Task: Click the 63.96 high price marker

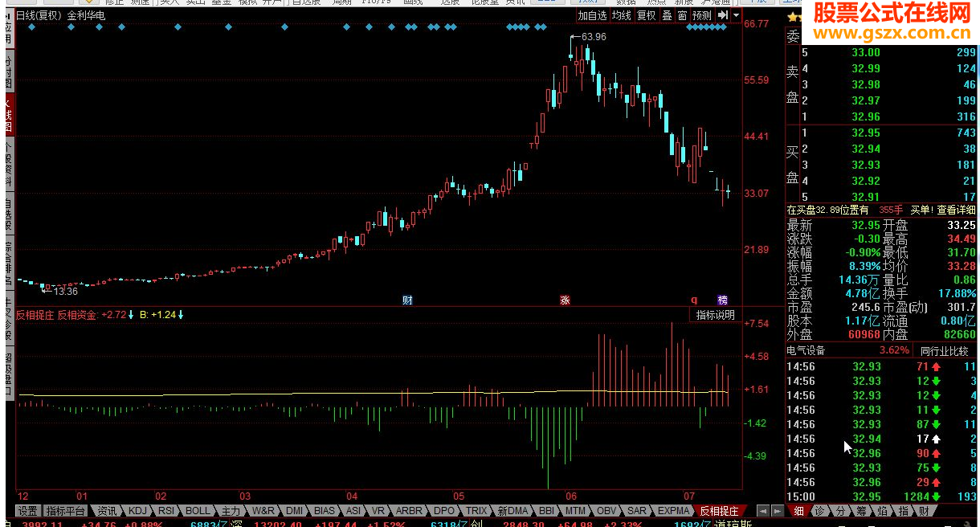Action: coord(594,37)
